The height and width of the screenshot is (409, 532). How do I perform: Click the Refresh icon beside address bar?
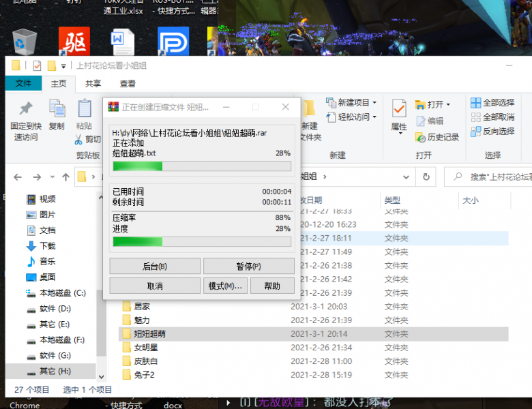tap(426, 177)
